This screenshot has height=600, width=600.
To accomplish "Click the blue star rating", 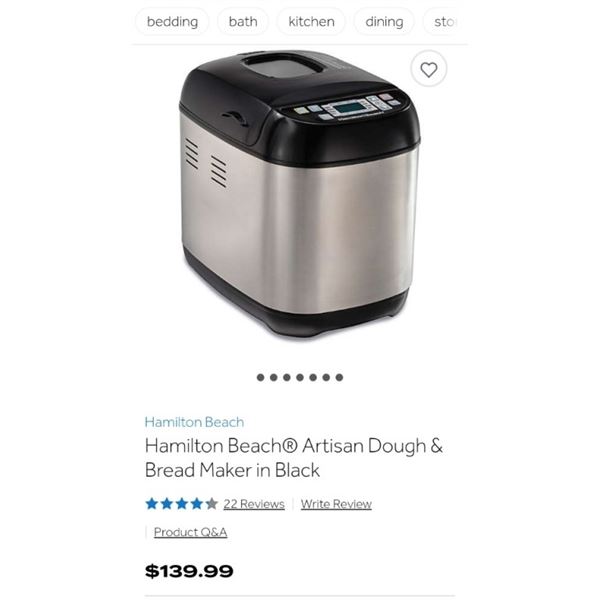I will click(x=181, y=504).
